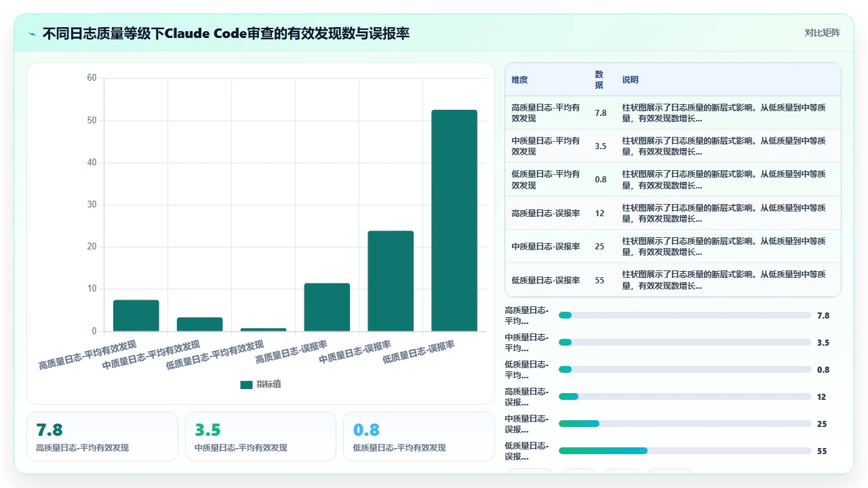This screenshot has height=488, width=868.
Task: Click the description text in the 55 row
Action: point(724,280)
